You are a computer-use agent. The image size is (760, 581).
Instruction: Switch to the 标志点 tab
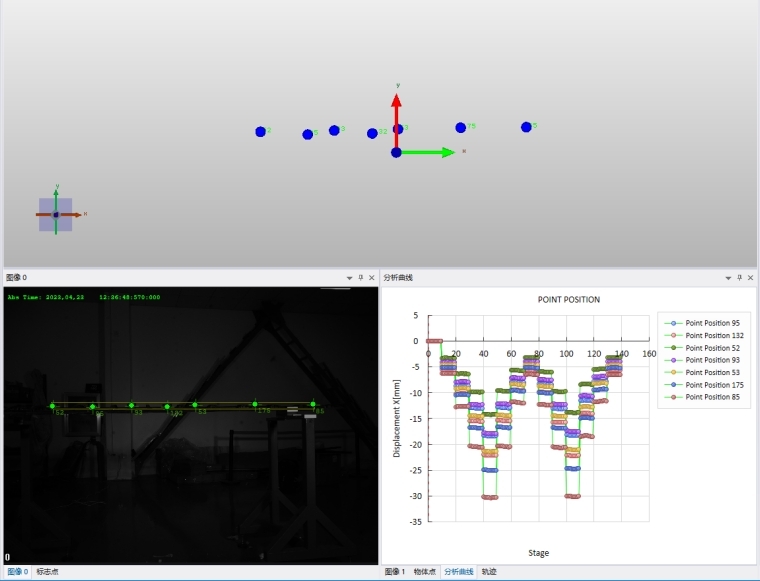click(x=48, y=572)
